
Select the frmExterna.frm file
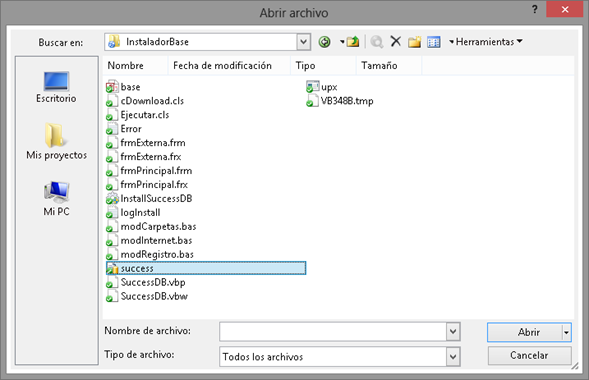[x=146, y=143]
